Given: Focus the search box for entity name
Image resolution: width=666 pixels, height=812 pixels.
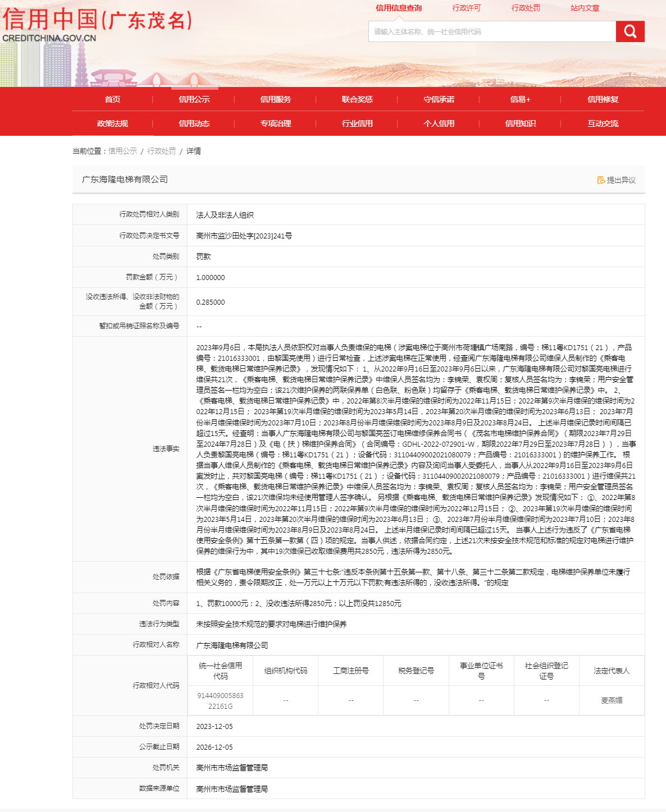Looking at the screenshot, I should point(492,31).
